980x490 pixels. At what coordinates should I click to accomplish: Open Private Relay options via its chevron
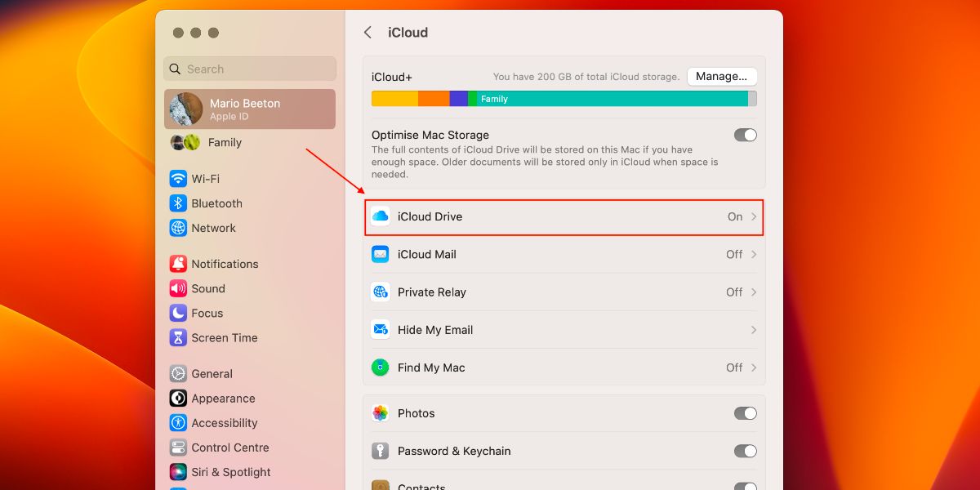(753, 292)
